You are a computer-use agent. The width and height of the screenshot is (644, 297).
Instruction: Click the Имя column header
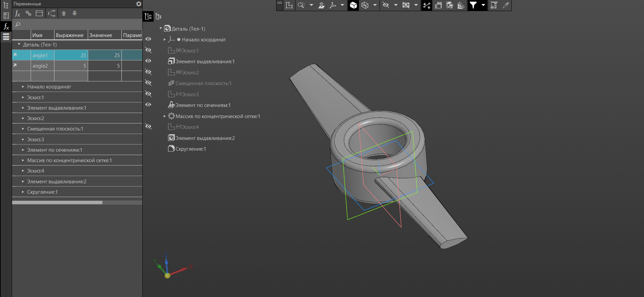point(42,35)
